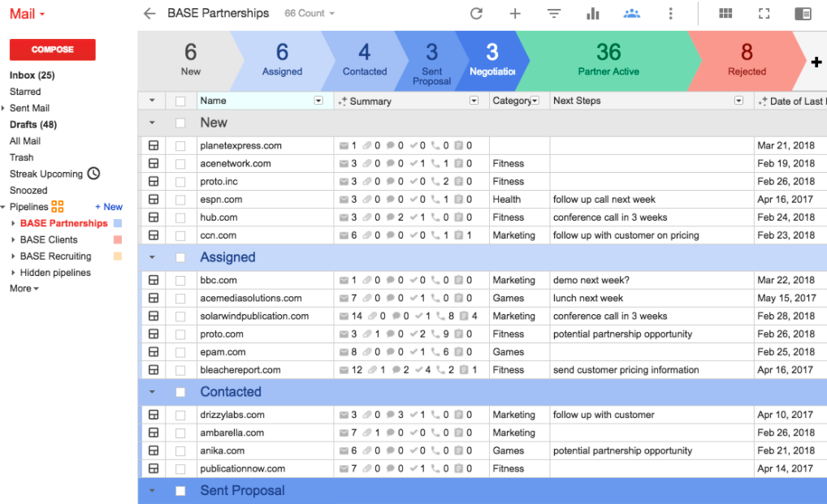Collapse the Assigned group section

click(152, 257)
